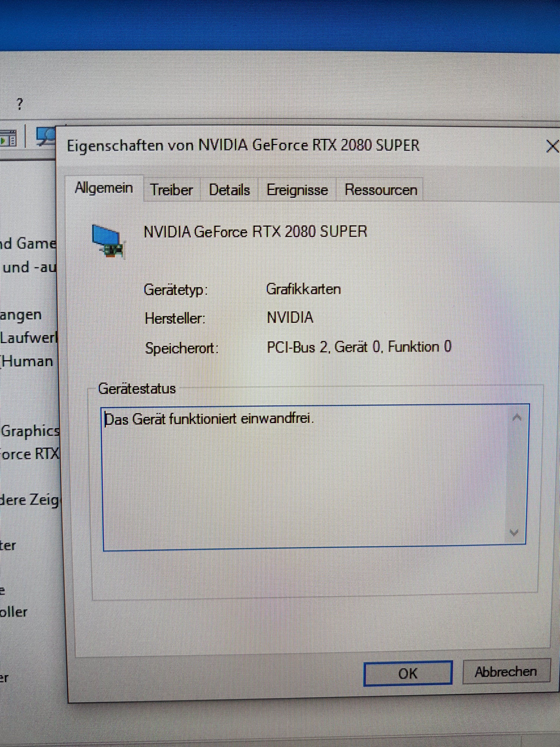Go to the Ressourcen tab
Screen dimensions: 560x747
[381, 190]
